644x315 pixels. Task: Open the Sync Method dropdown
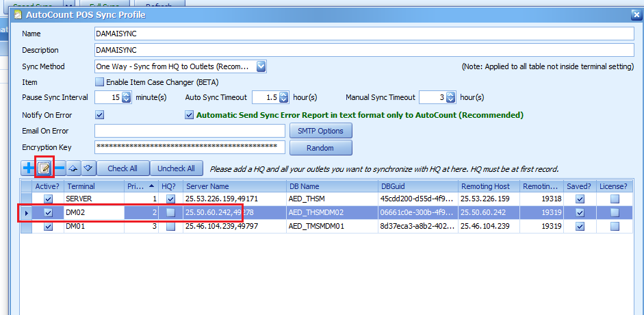tap(261, 66)
